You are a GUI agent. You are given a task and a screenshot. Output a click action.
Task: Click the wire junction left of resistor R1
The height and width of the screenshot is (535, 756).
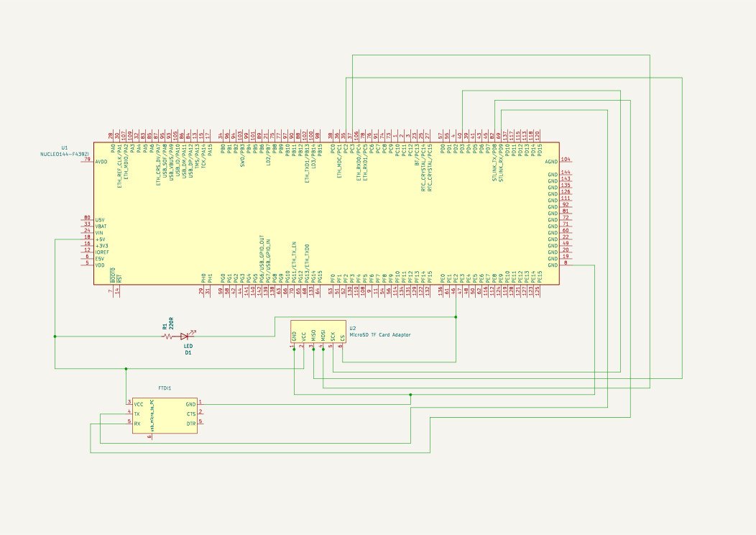(x=55, y=337)
